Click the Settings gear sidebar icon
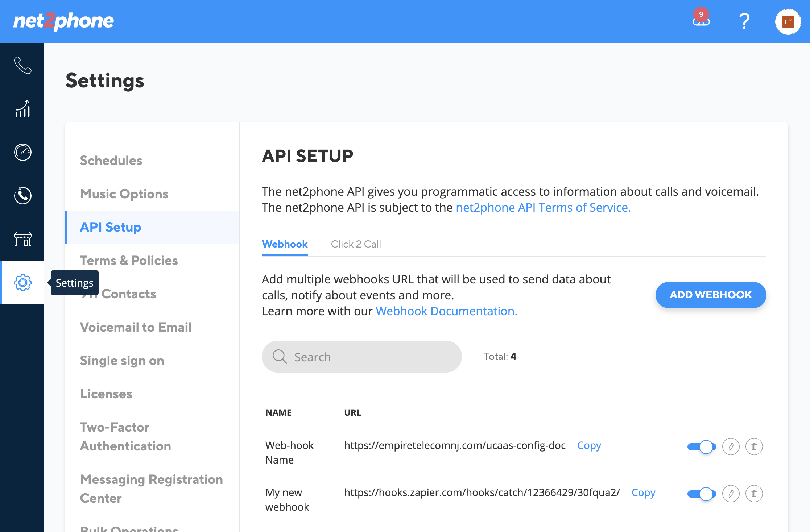This screenshot has width=810, height=532. (22, 283)
